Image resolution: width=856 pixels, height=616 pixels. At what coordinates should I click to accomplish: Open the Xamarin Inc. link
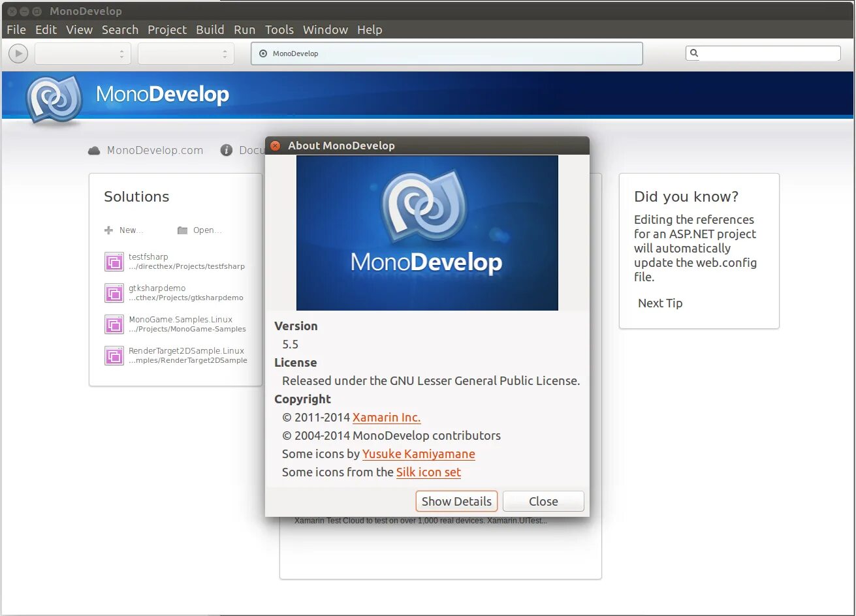[387, 418]
